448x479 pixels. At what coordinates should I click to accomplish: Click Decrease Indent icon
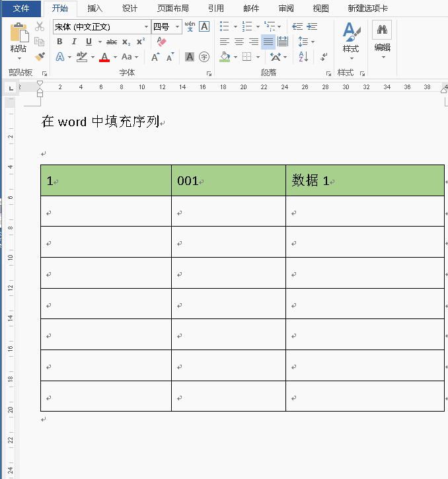[x=297, y=26]
